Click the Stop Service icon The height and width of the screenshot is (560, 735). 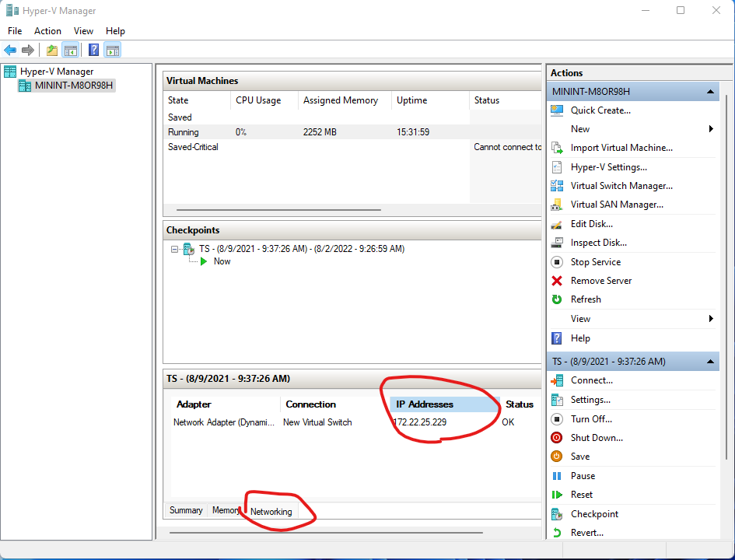pyautogui.click(x=557, y=262)
